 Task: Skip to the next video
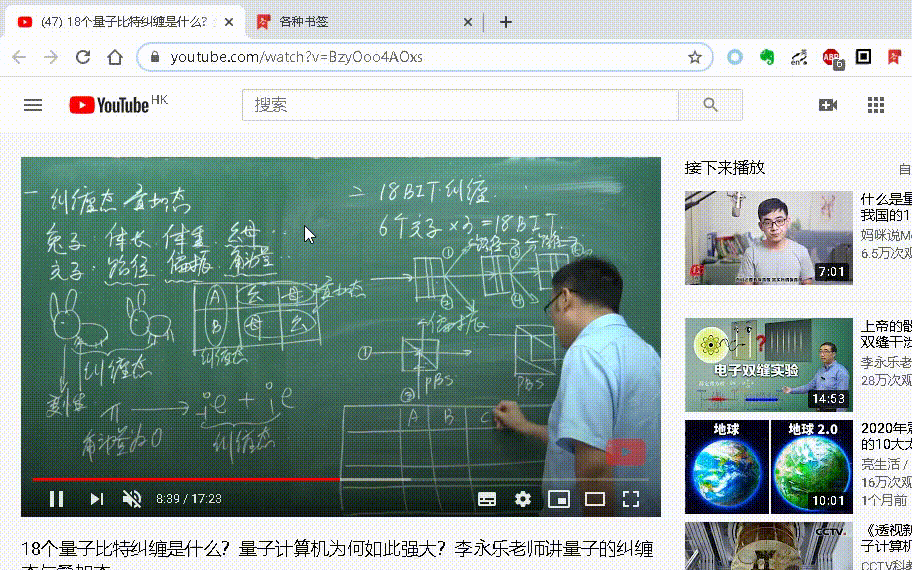click(x=97, y=499)
